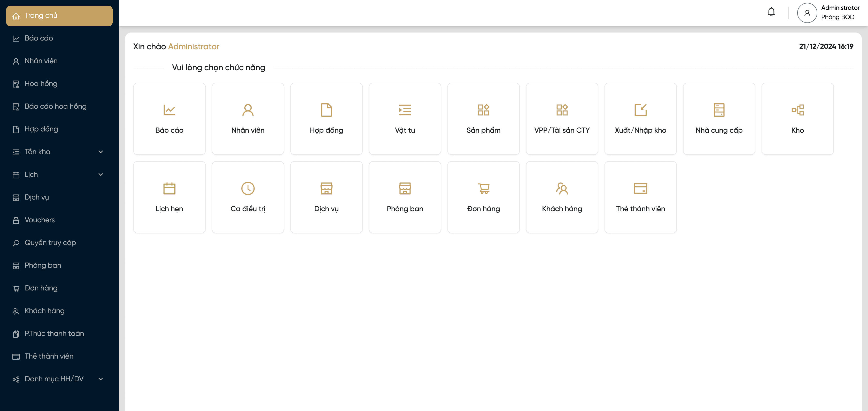Click the gold Administrator greeting name
Image resolution: width=868 pixels, height=411 pixels.
193,47
